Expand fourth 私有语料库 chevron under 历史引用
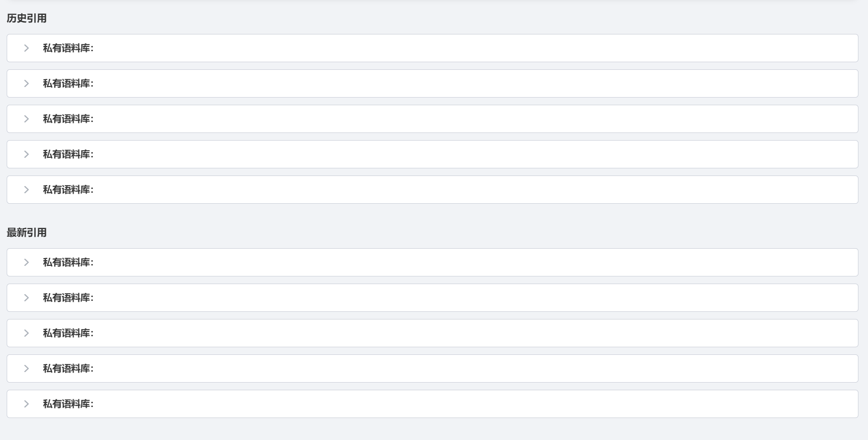The width and height of the screenshot is (868, 440). [27, 154]
